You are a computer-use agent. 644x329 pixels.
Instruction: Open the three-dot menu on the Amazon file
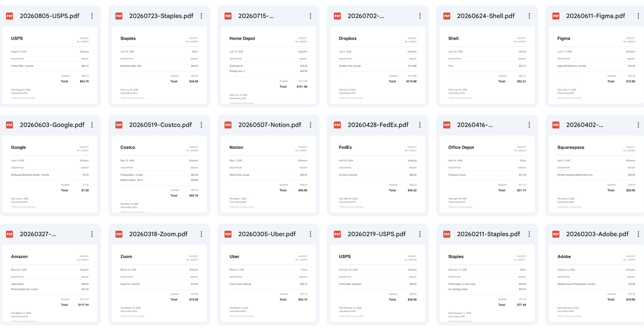point(92,234)
